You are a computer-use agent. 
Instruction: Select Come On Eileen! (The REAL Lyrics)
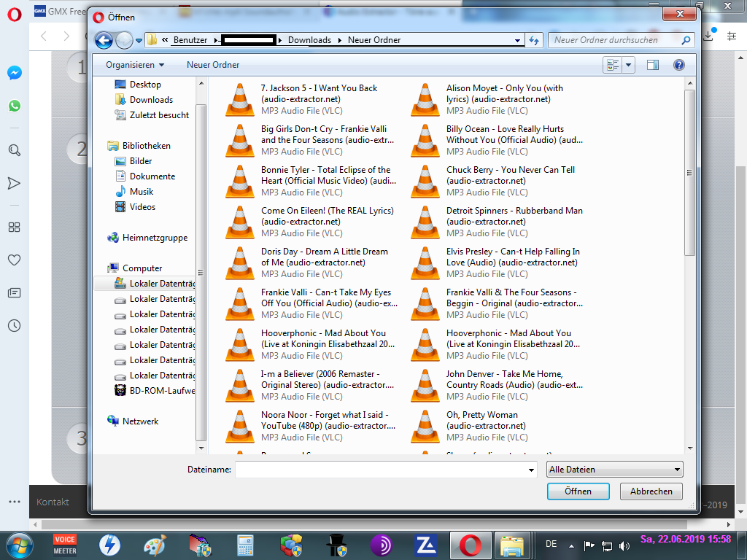pyautogui.click(x=309, y=222)
